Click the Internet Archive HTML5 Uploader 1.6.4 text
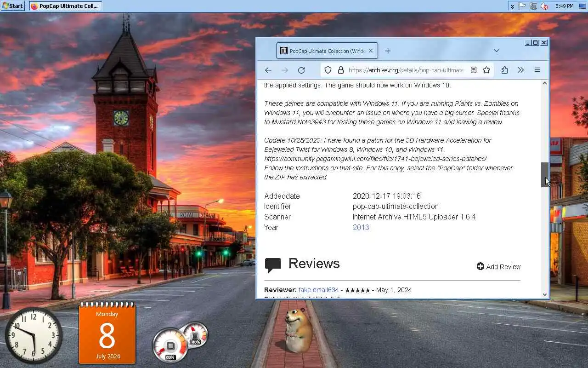Viewport: 588px width, 368px height. tap(414, 217)
